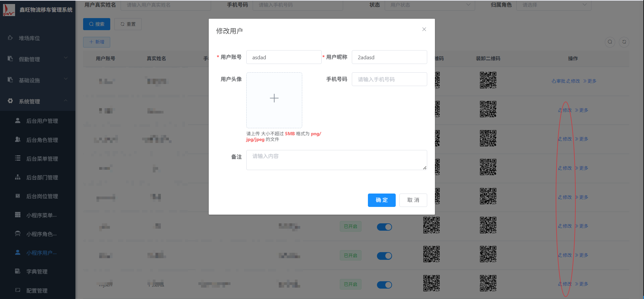
Task: Click the 真实姓名 column header
Action: [156, 59]
